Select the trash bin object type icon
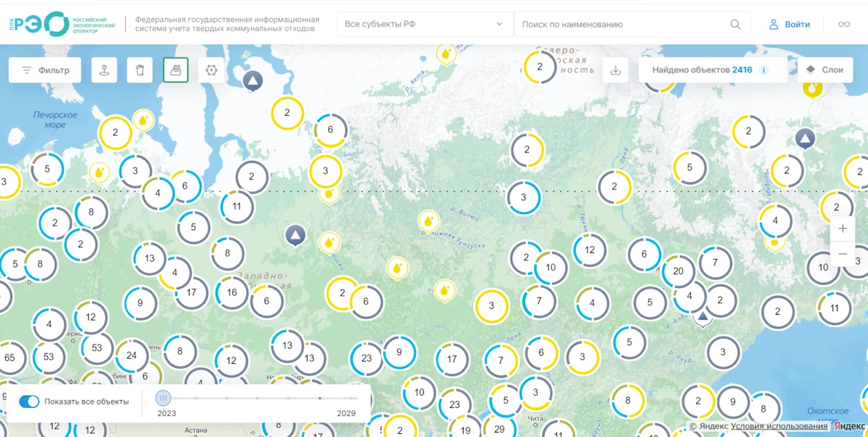The height and width of the screenshot is (437, 868). [x=140, y=70]
